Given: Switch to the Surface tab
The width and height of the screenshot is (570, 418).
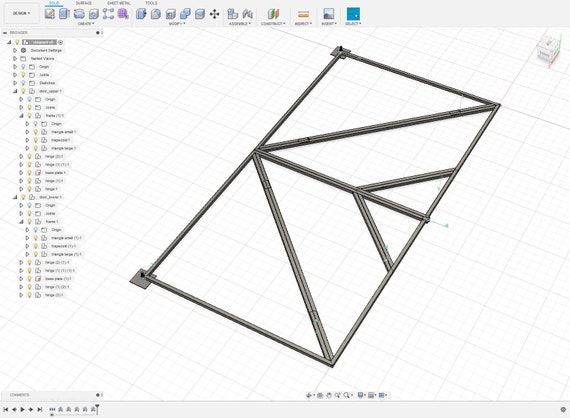Looking at the screenshot, I should [84, 3].
